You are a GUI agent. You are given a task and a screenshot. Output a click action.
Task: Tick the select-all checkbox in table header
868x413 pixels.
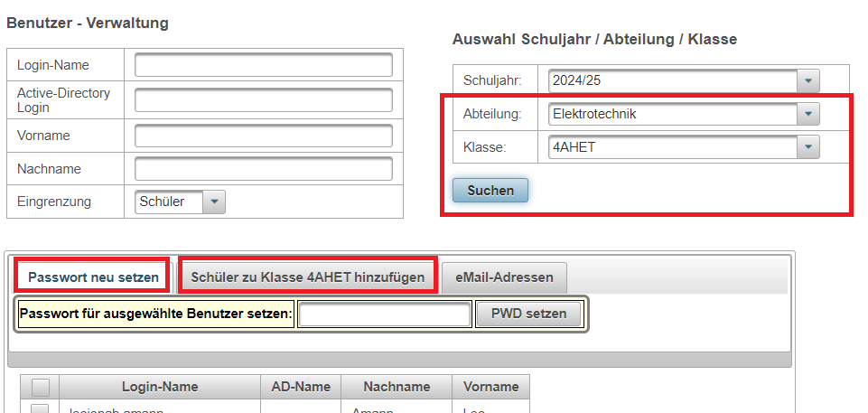(x=41, y=387)
